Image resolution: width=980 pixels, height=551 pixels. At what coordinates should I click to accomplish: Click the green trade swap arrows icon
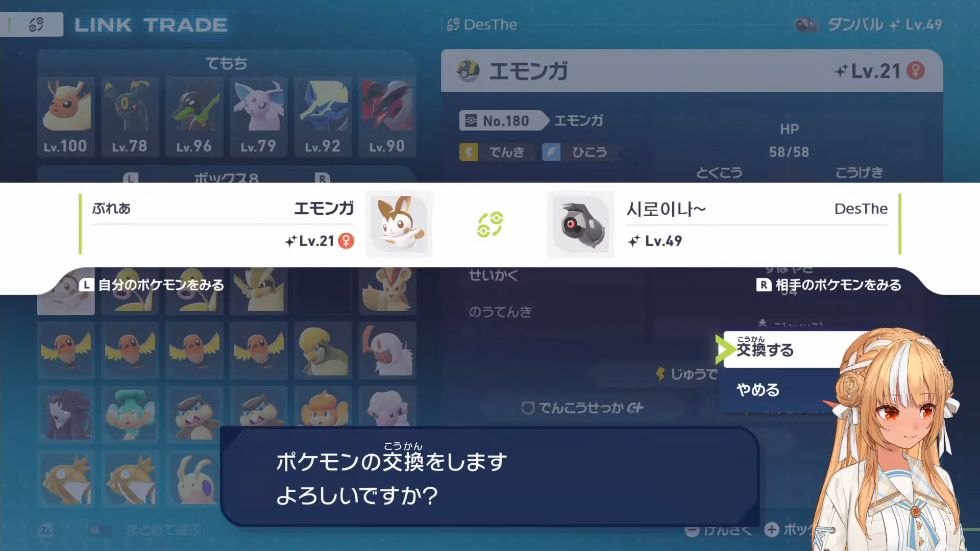(490, 224)
